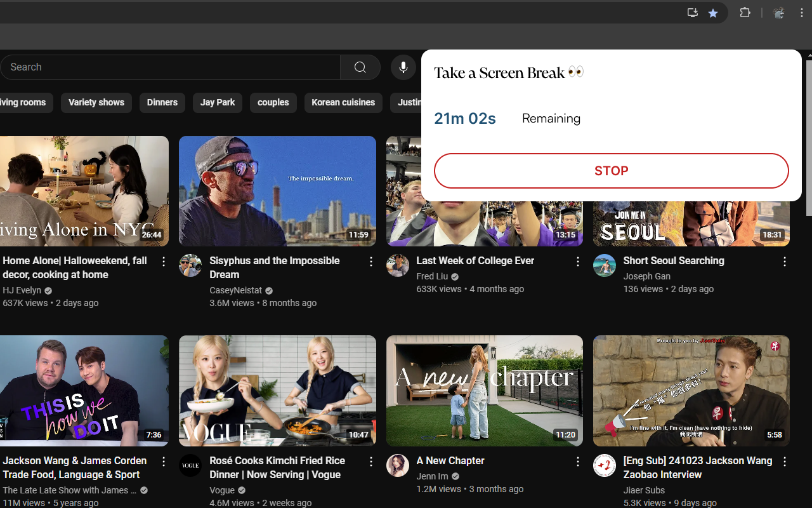Open Sisyphus and the Impossible Dream title link
Screen dimensions: 812x508
[x=275, y=267]
